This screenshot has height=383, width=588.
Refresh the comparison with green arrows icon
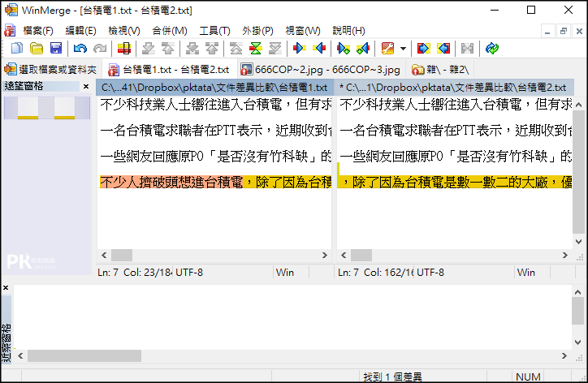coord(492,49)
